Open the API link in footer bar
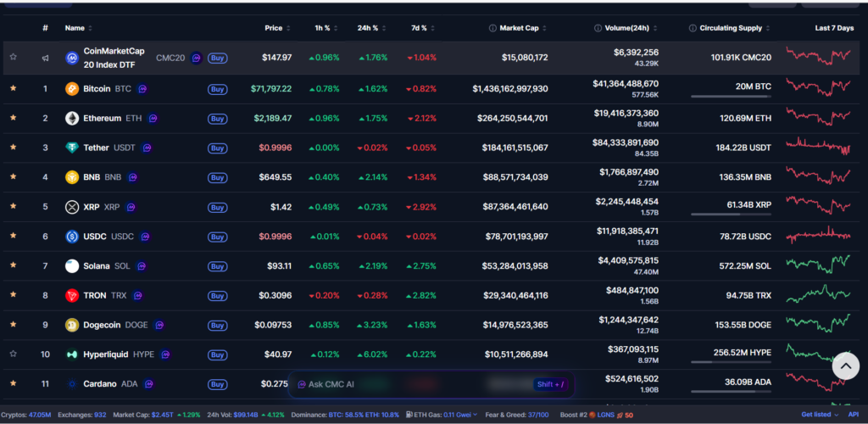This screenshot has height=424, width=868. [854, 415]
